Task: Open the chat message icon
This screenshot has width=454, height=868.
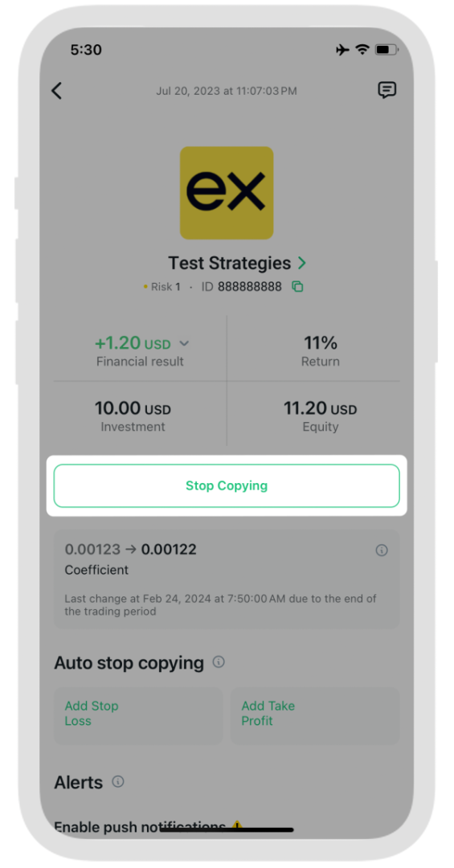Action: (387, 90)
